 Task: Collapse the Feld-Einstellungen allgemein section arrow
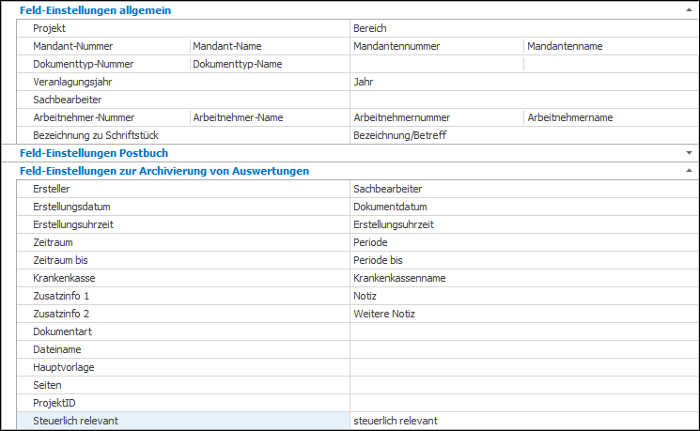(x=689, y=10)
